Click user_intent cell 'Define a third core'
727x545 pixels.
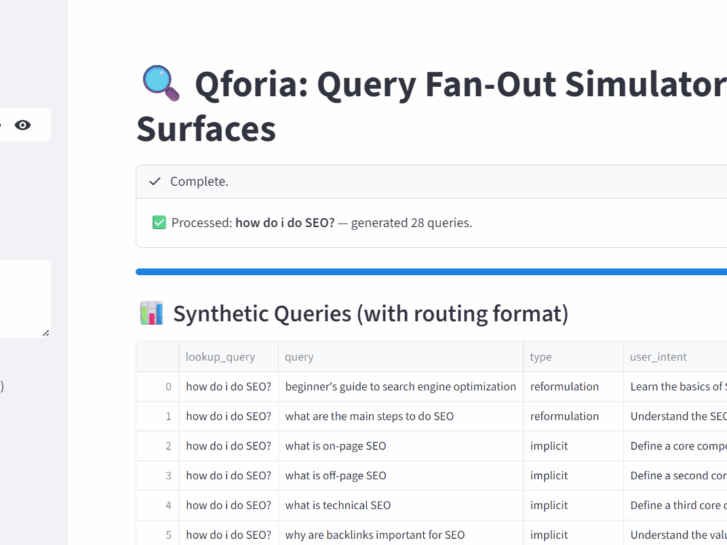(675, 505)
